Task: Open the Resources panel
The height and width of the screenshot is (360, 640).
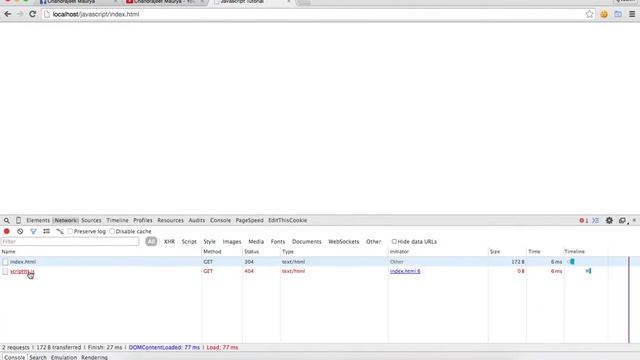Action: click(x=170, y=220)
